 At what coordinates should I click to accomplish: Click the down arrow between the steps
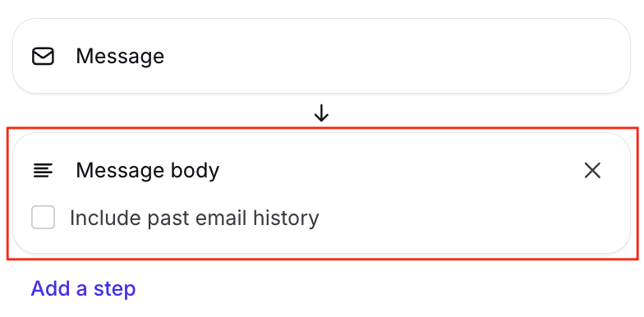point(321,113)
